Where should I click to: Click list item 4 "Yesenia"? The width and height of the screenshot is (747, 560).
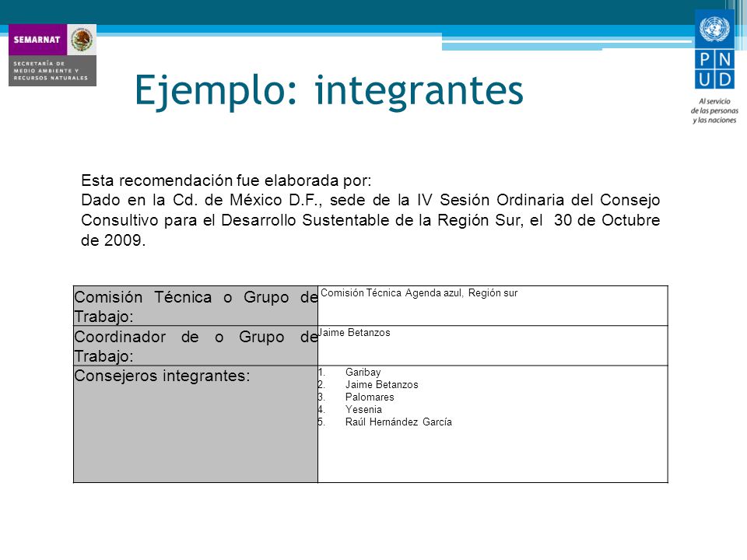click(x=363, y=409)
